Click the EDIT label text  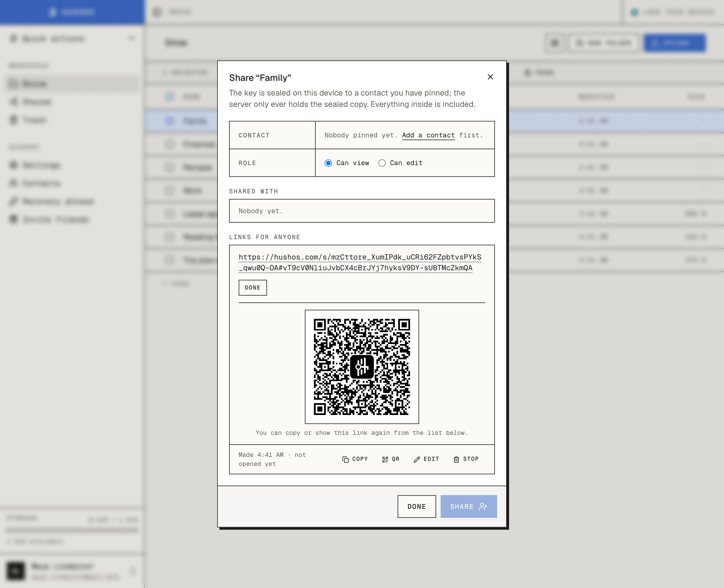point(431,459)
